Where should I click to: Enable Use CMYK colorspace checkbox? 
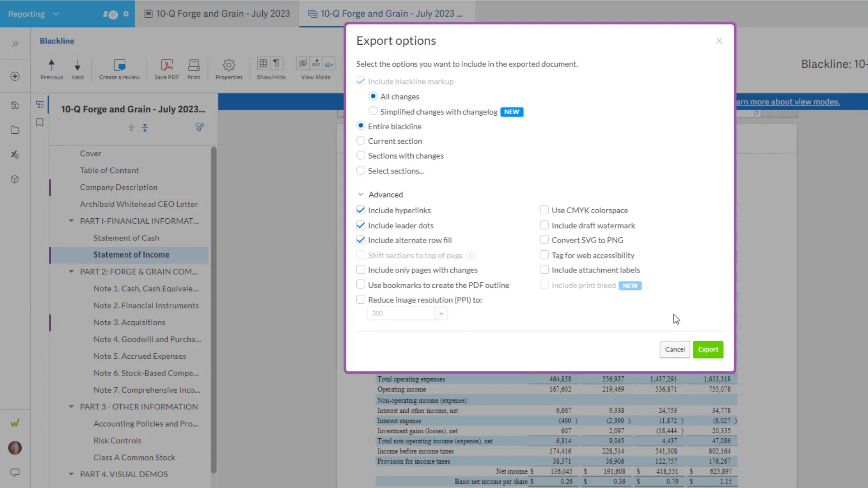[544, 210]
